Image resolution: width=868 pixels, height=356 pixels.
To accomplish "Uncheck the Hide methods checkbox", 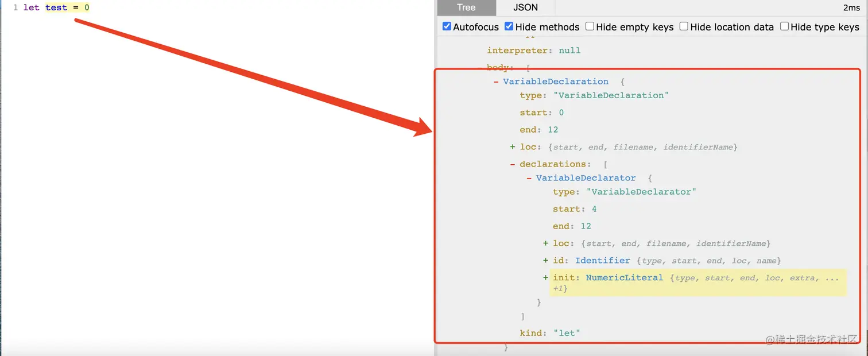I will [509, 26].
